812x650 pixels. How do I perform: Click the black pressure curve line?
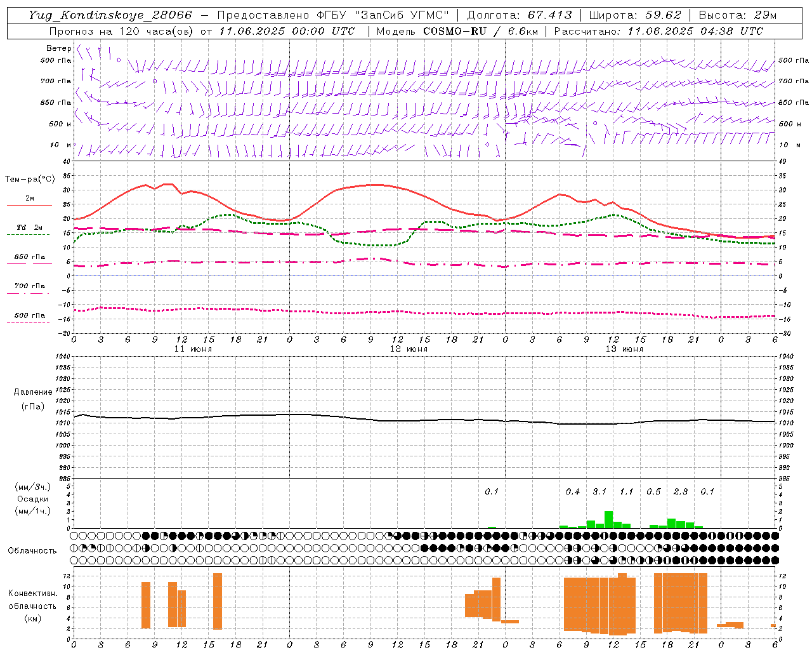pyautogui.click(x=424, y=419)
